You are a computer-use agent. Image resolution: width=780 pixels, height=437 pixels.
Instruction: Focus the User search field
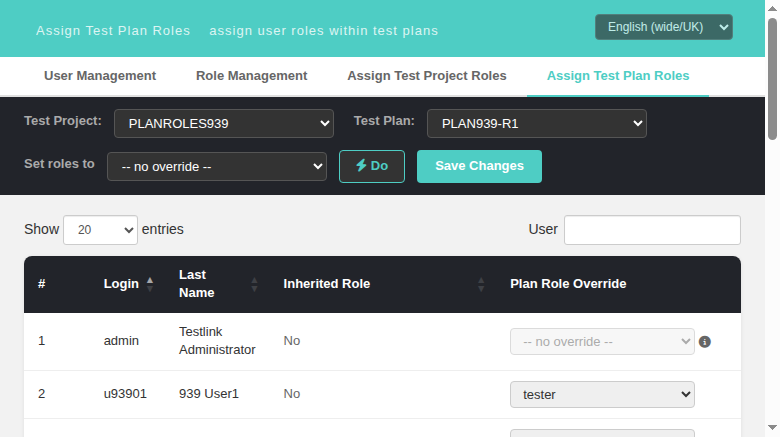point(652,230)
